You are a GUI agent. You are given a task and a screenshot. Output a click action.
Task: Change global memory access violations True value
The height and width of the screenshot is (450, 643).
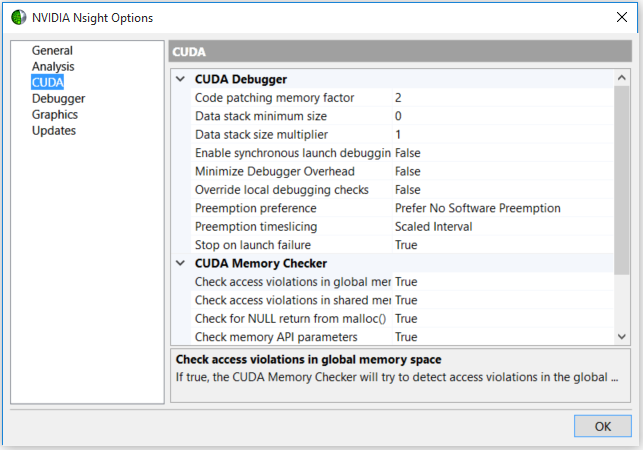click(x=503, y=282)
